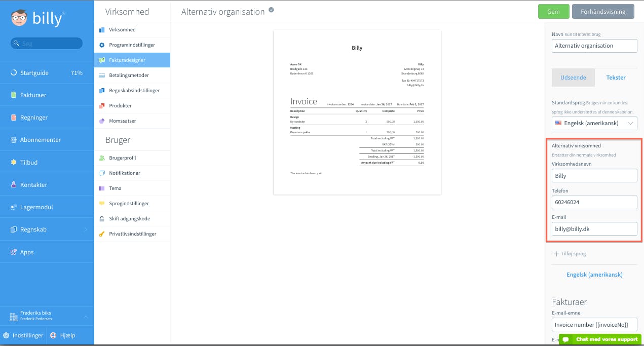Click the Startguide progress icon
This screenshot has height=346, width=644.
14,73
